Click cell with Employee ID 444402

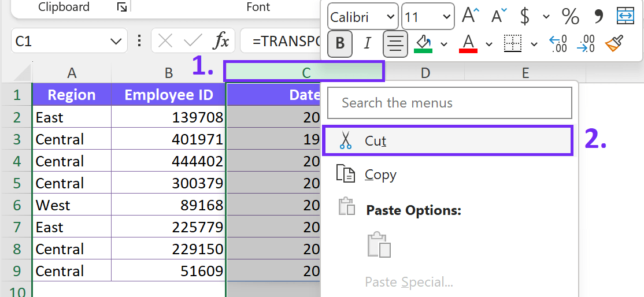pyautogui.click(x=168, y=161)
